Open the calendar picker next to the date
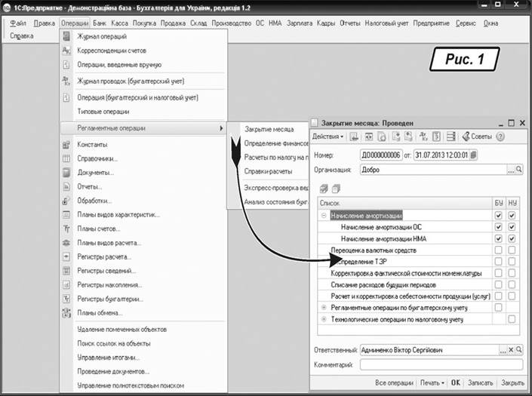The width and height of the screenshot is (532, 396). point(474,155)
